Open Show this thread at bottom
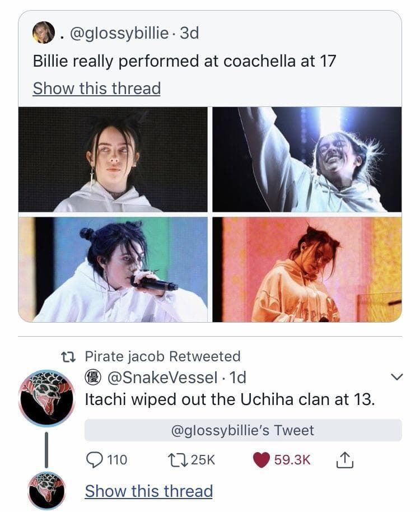The image size is (420, 512). pos(148,491)
